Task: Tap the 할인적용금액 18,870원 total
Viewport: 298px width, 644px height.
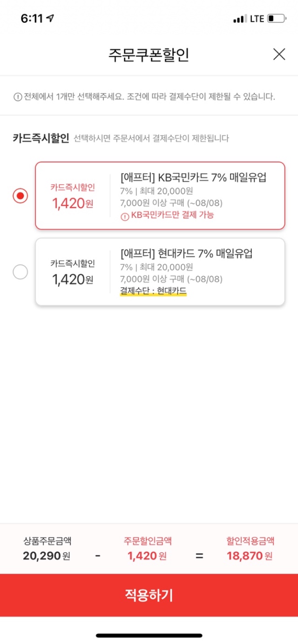Action: point(250,556)
